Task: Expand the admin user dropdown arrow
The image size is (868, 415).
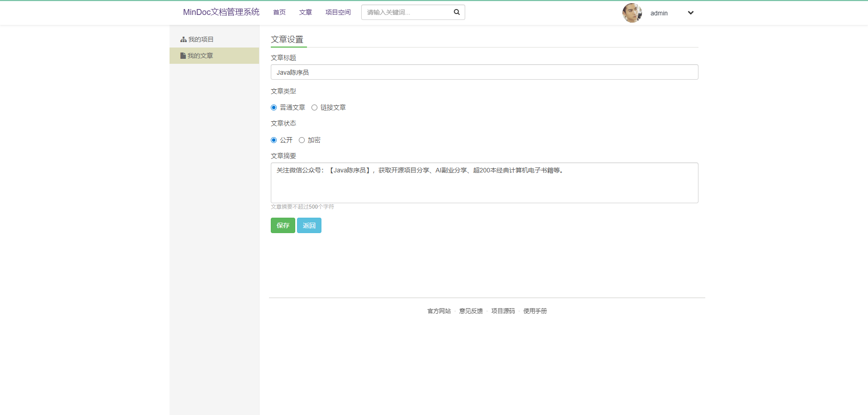Action: click(690, 13)
